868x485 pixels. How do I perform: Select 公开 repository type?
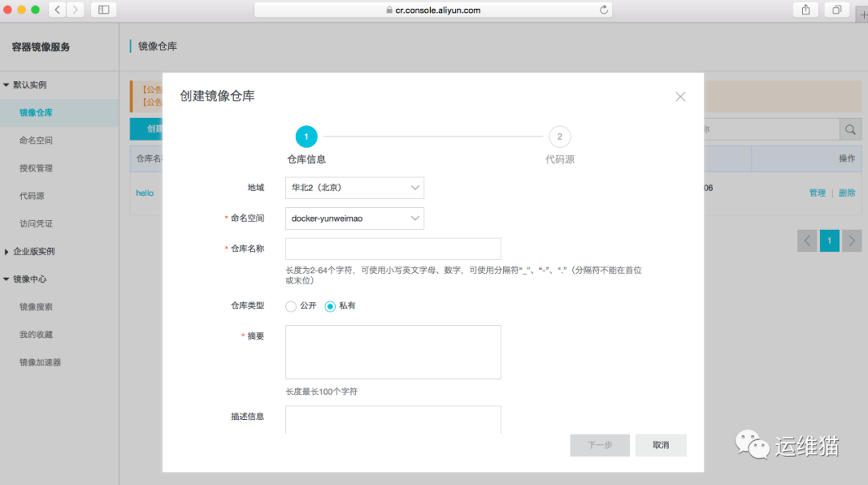click(291, 307)
